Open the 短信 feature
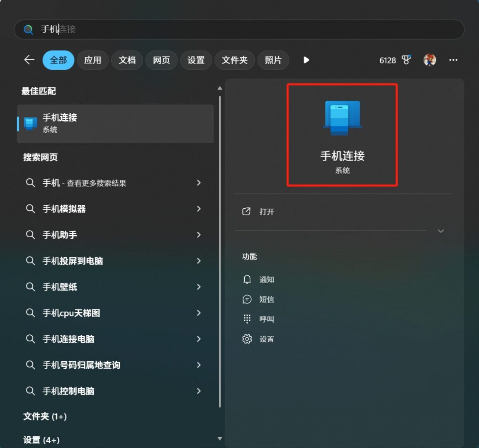479x448 pixels. pos(266,299)
